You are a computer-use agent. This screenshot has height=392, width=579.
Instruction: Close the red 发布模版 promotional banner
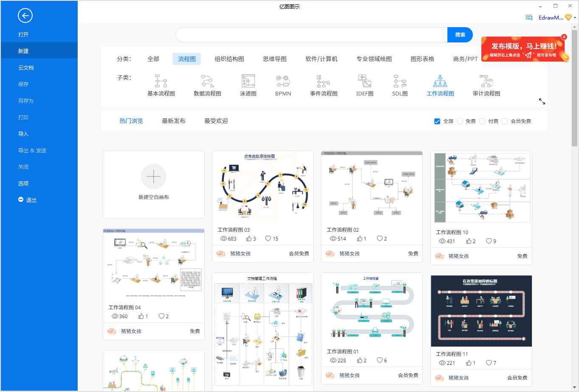[564, 37]
